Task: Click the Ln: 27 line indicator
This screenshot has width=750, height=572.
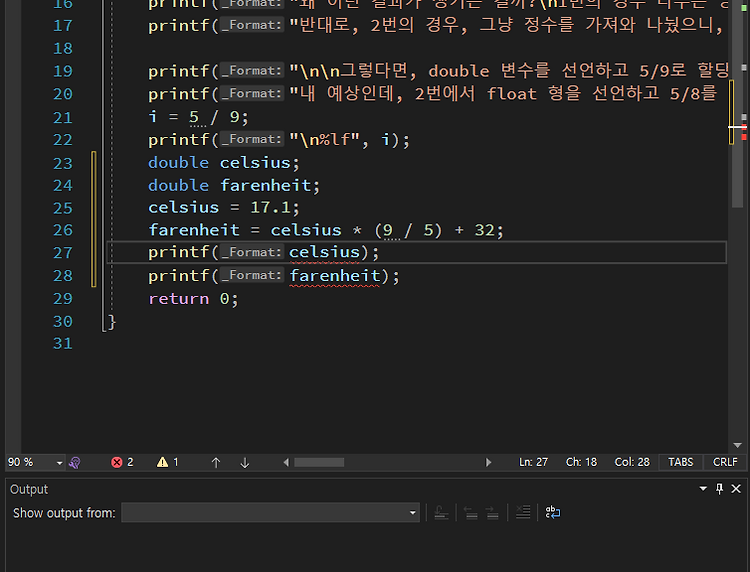Action: coord(533,462)
